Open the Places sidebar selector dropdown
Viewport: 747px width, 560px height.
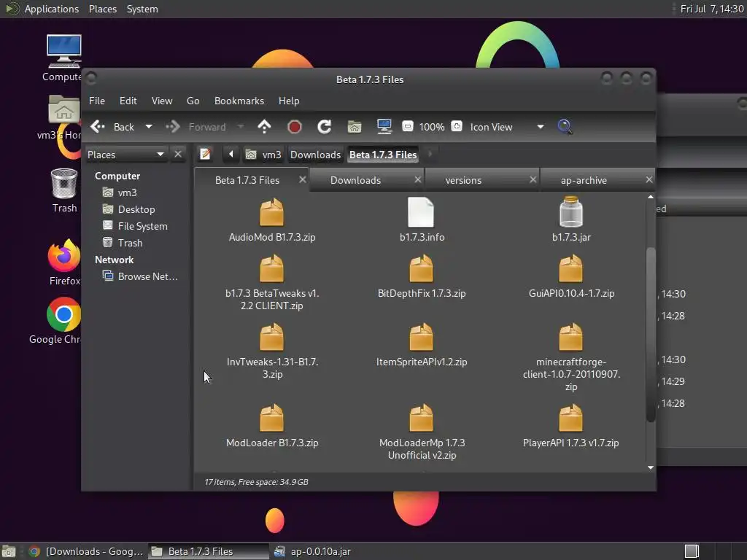[x=126, y=155]
